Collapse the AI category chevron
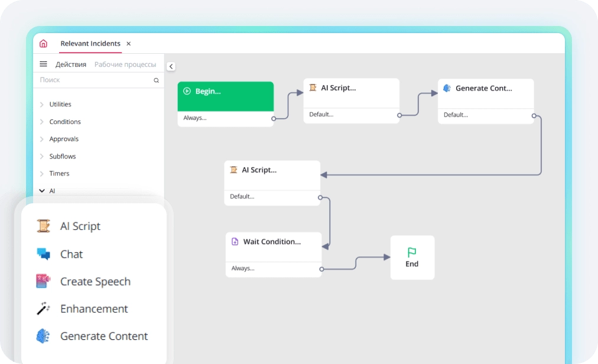598x364 pixels. (x=42, y=190)
